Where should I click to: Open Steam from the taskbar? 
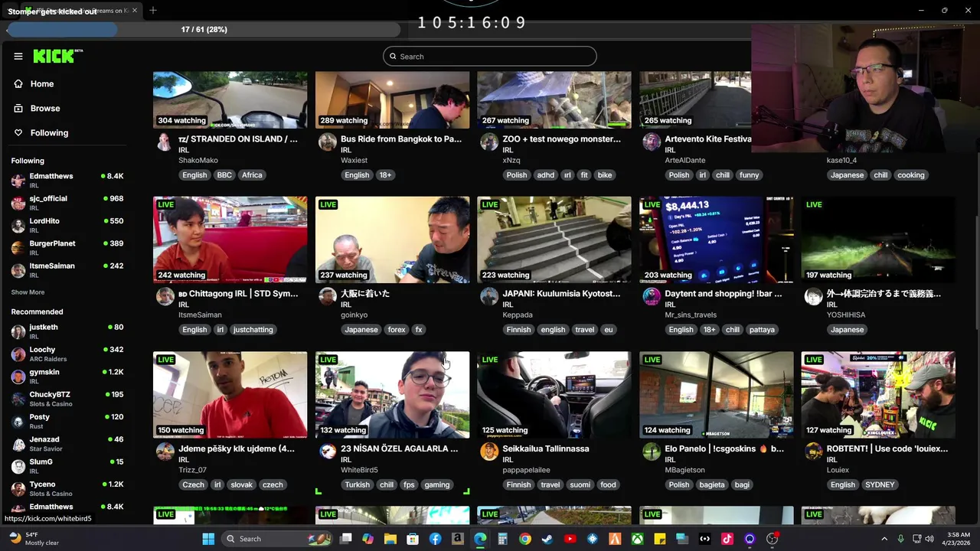(x=547, y=539)
